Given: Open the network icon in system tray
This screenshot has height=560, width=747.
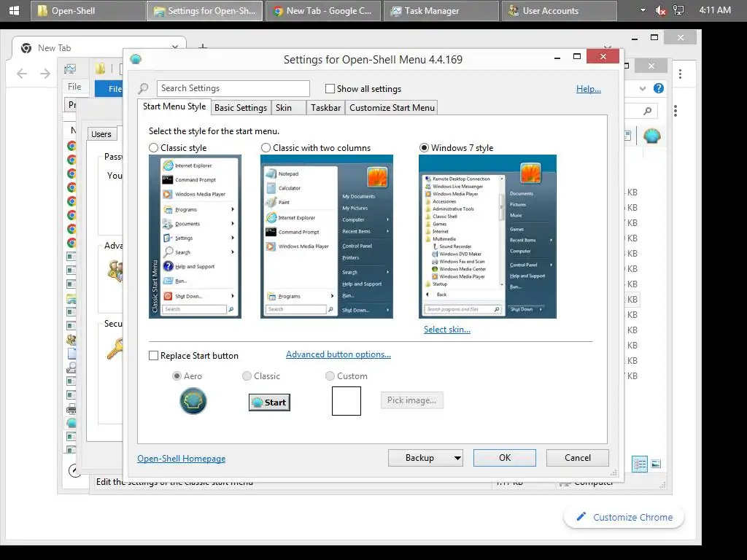Looking at the screenshot, I should [x=679, y=10].
